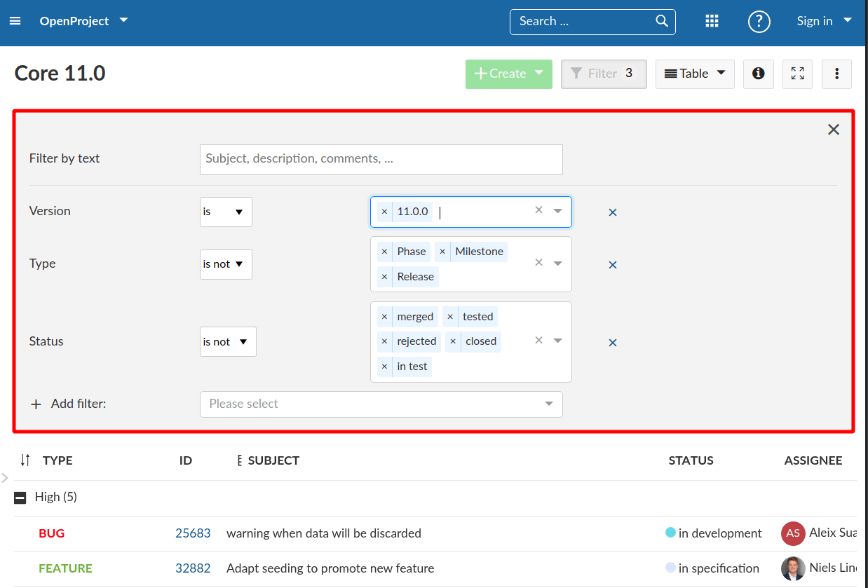Click the sort arrows icon beside TYPE
The height and width of the screenshot is (588, 868).
[24, 460]
